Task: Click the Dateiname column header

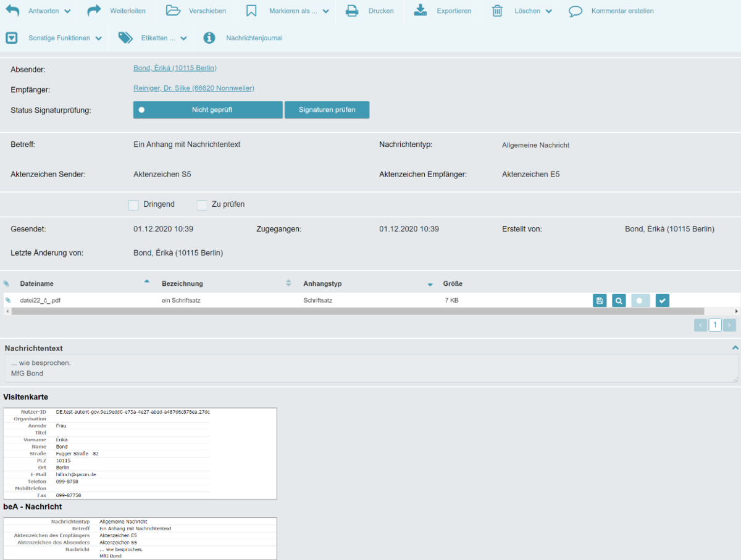Action: [36, 284]
